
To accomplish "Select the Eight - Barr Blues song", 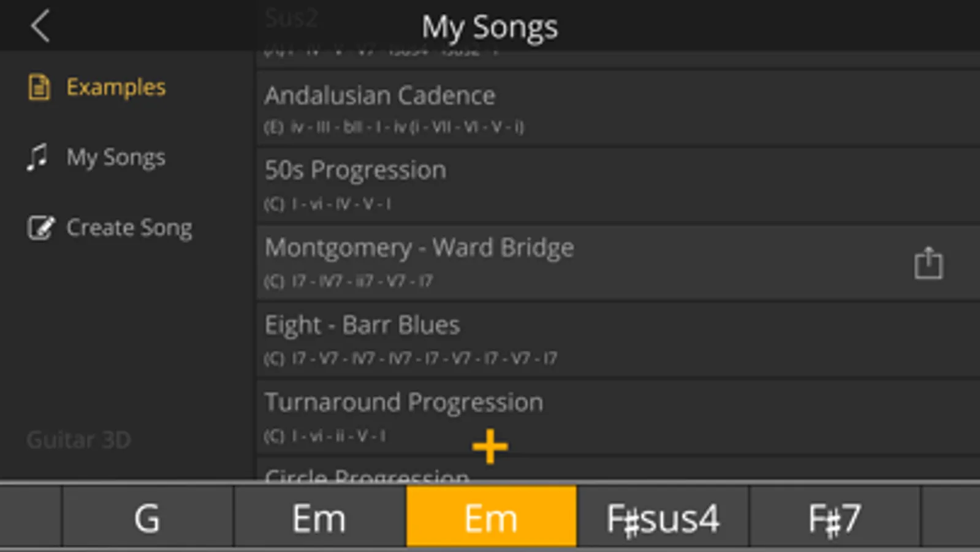I will (490, 339).
